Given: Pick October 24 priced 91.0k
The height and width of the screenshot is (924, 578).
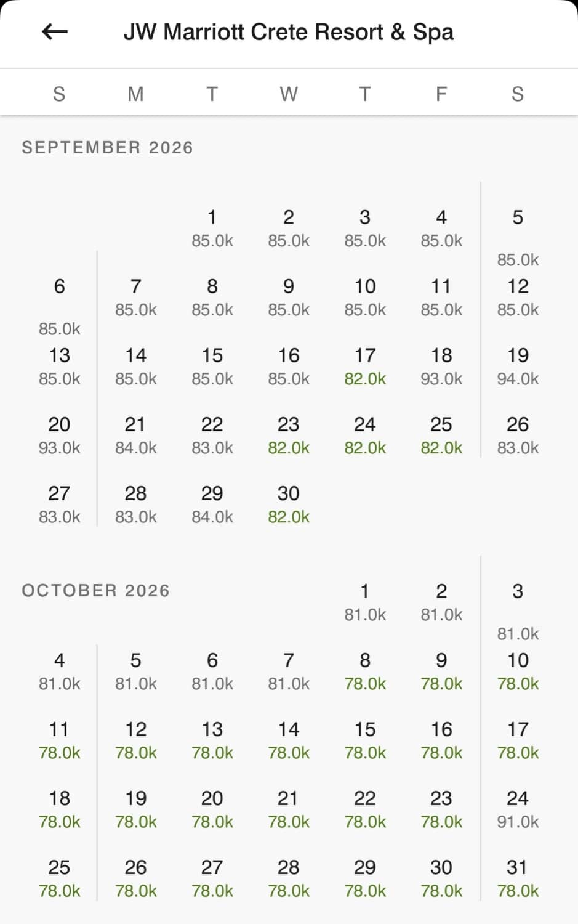Looking at the screenshot, I should tap(518, 809).
